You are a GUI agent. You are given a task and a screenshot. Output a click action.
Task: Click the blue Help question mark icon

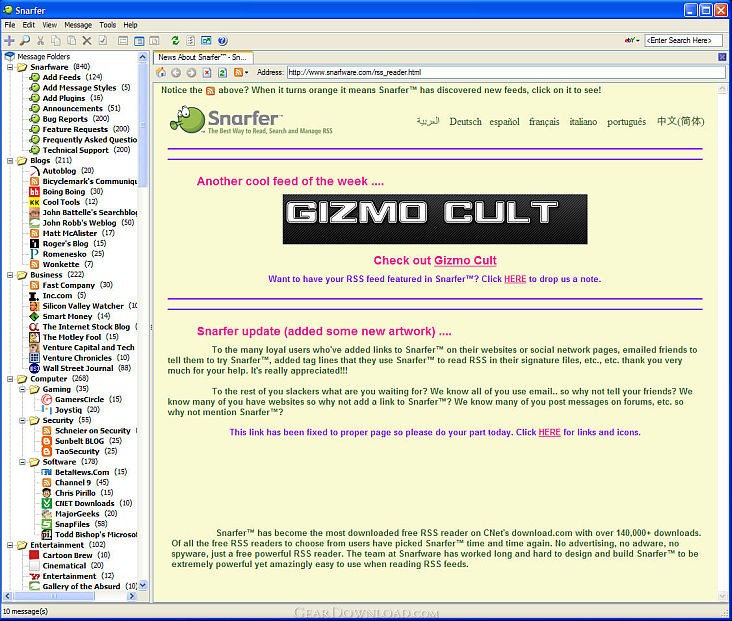(x=223, y=41)
